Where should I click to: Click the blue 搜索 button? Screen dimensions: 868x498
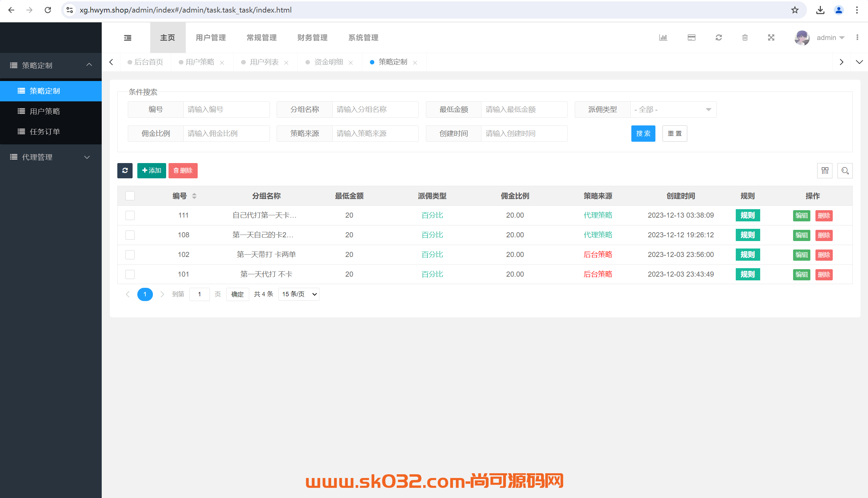tap(643, 133)
